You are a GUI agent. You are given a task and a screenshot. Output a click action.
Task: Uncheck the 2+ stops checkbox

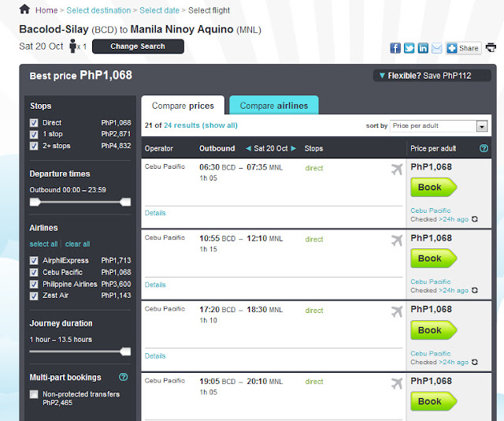point(34,146)
